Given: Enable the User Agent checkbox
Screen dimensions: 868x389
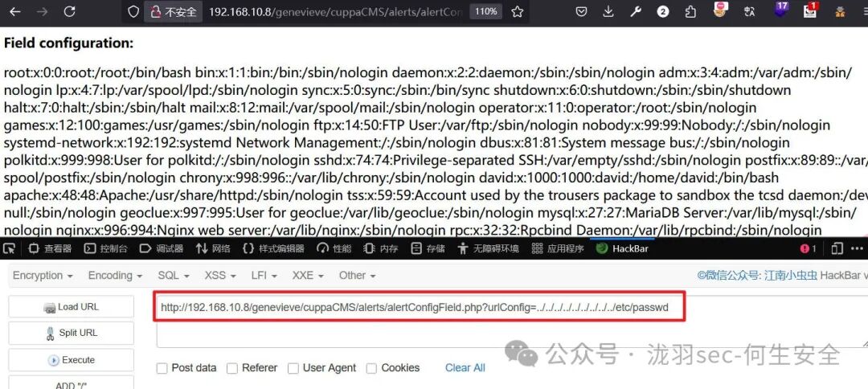Looking at the screenshot, I should (293, 368).
